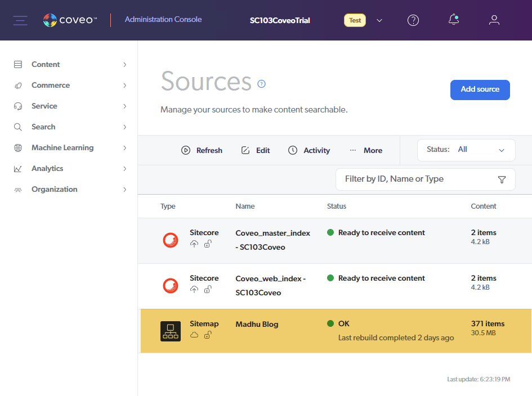Click the Add source button
The height and width of the screenshot is (396, 532).
click(x=480, y=89)
